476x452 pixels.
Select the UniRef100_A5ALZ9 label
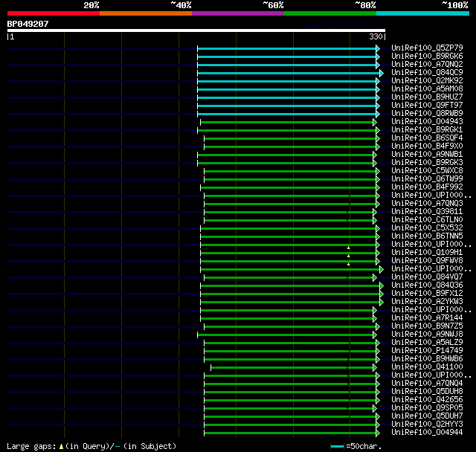point(427,343)
